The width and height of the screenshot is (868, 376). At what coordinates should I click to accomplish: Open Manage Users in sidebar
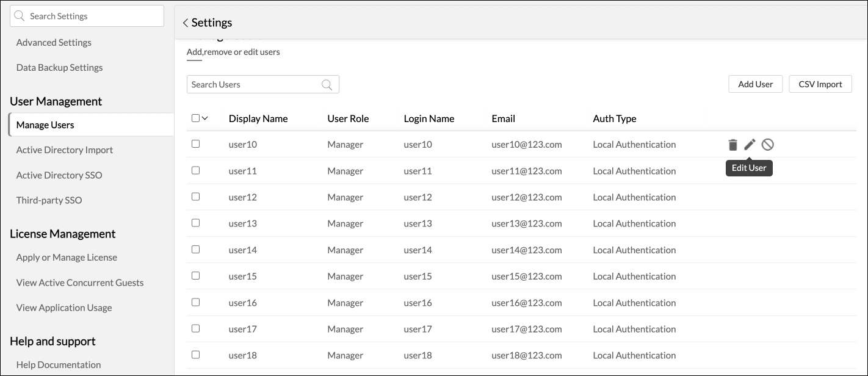pyautogui.click(x=45, y=125)
